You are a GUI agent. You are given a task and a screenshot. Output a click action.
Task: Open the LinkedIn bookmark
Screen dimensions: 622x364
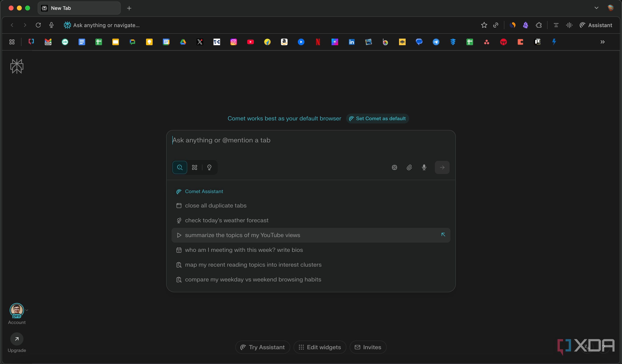click(352, 42)
